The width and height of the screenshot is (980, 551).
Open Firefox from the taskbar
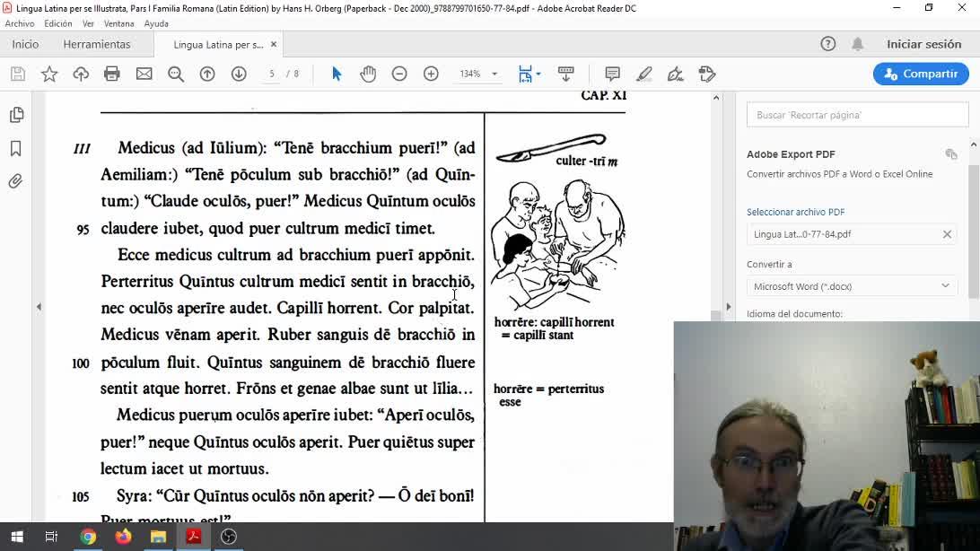coord(123,537)
